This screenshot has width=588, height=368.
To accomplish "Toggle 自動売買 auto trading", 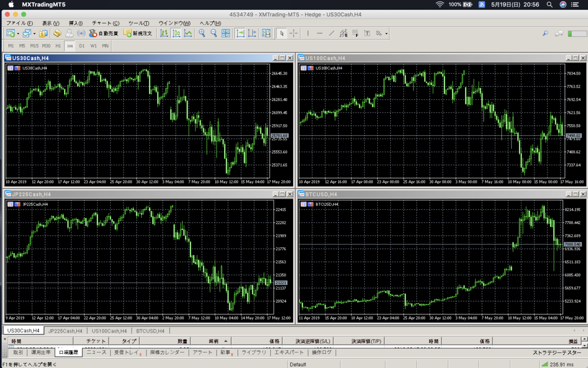I will click(104, 33).
